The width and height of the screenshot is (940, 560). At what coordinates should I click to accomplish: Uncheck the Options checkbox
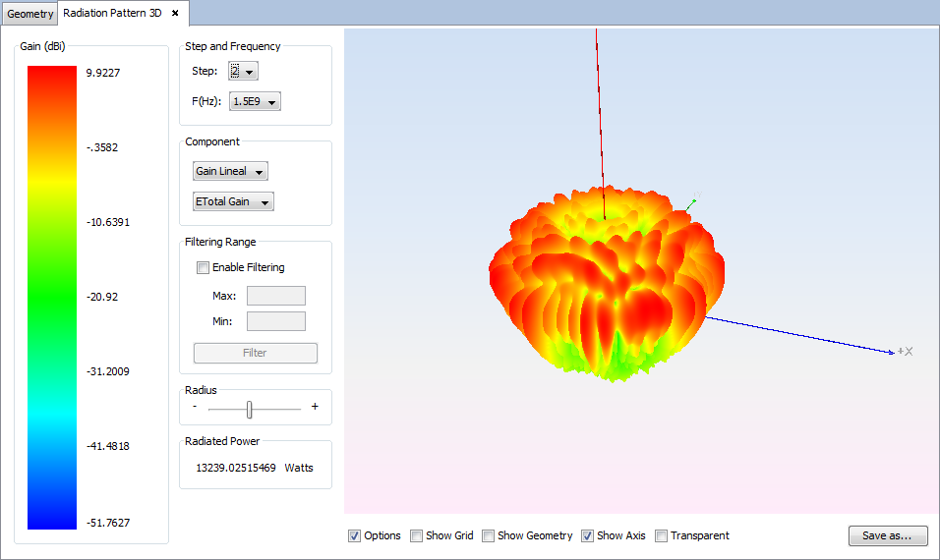(355, 535)
